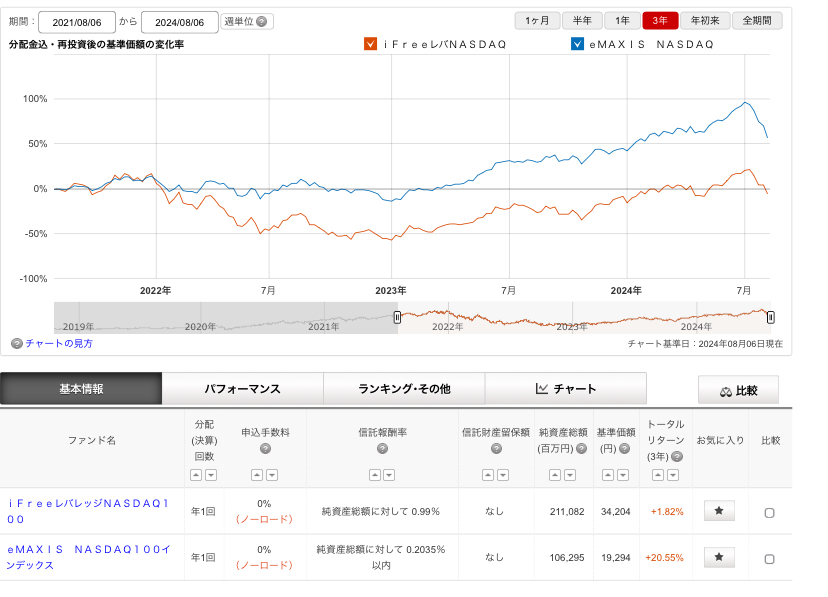Sort 申込手数料 column ascending
Viewport: 828px width, 597px height.
[257, 475]
